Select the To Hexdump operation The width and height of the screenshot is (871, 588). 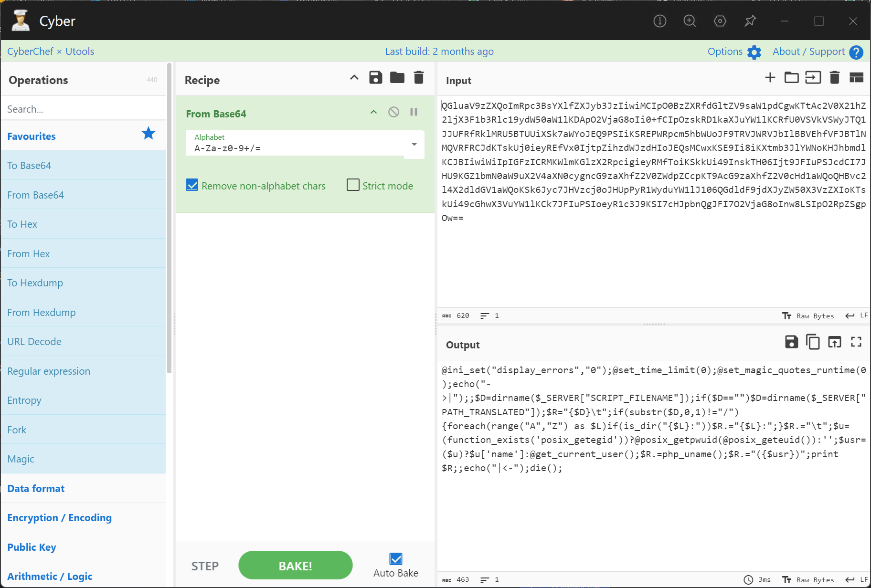click(84, 283)
